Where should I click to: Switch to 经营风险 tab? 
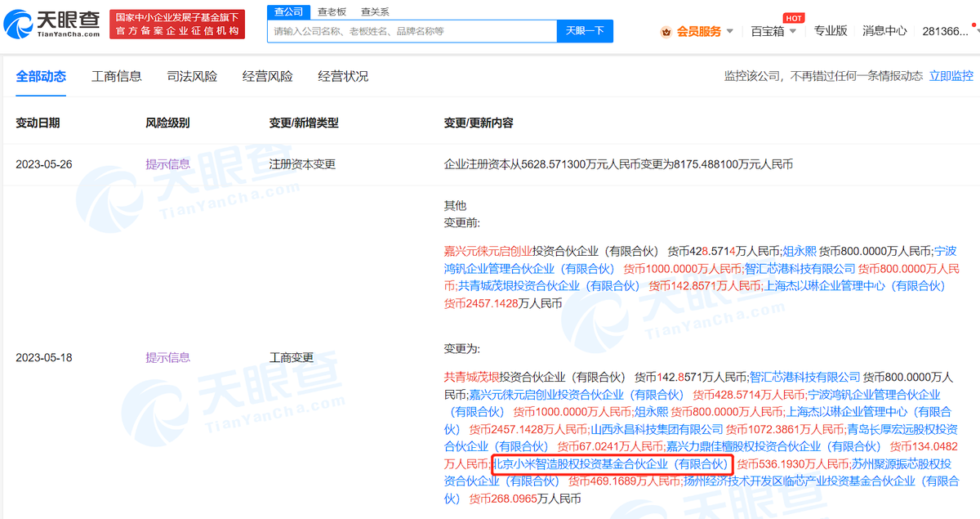pyautogui.click(x=267, y=76)
